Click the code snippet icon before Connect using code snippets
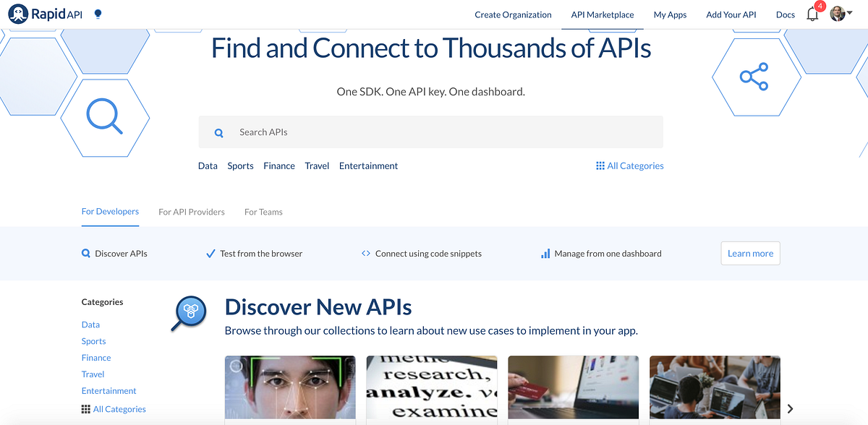 point(366,253)
